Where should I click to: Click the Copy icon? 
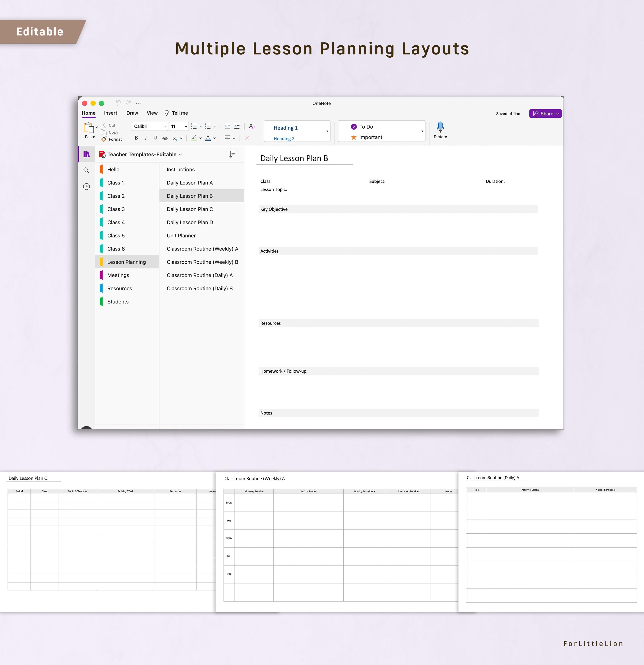(x=104, y=132)
